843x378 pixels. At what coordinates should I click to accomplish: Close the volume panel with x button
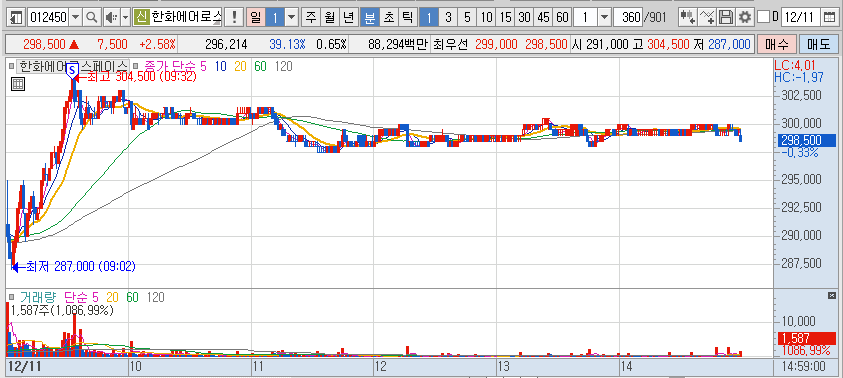(x=832, y=296)
